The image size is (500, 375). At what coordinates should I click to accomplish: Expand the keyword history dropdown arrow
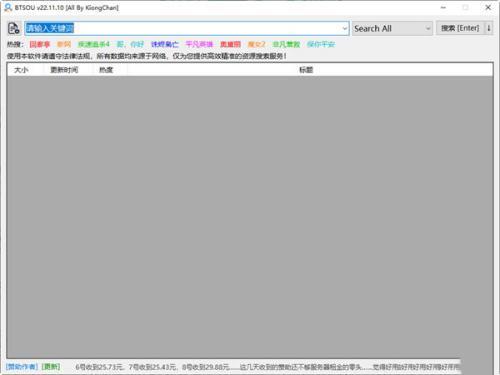tap(345, 28)
